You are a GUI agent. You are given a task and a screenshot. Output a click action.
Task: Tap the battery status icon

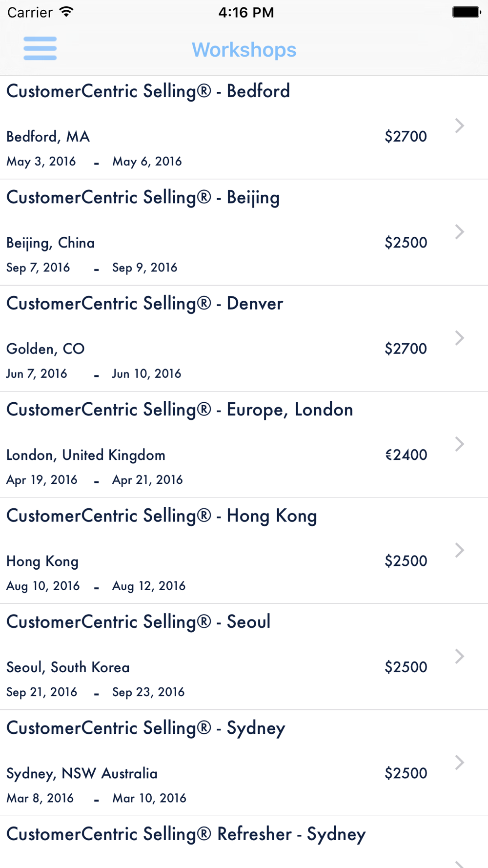tap(467, 12)
